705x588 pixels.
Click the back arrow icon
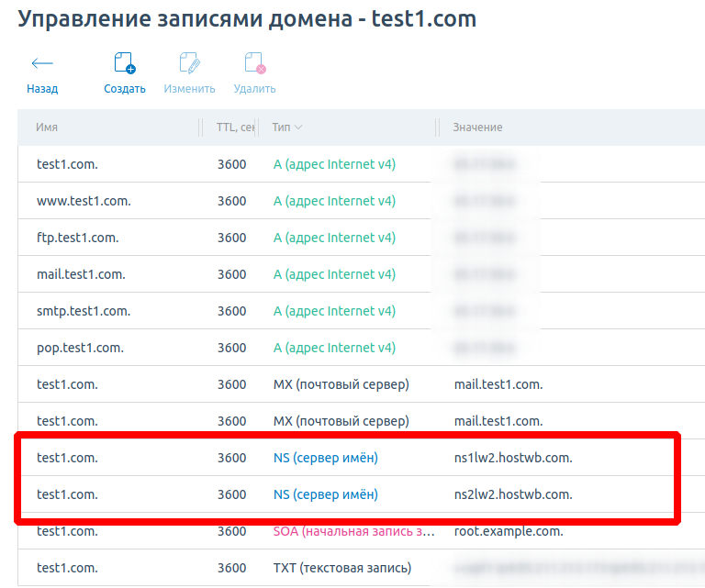(42, 63)
